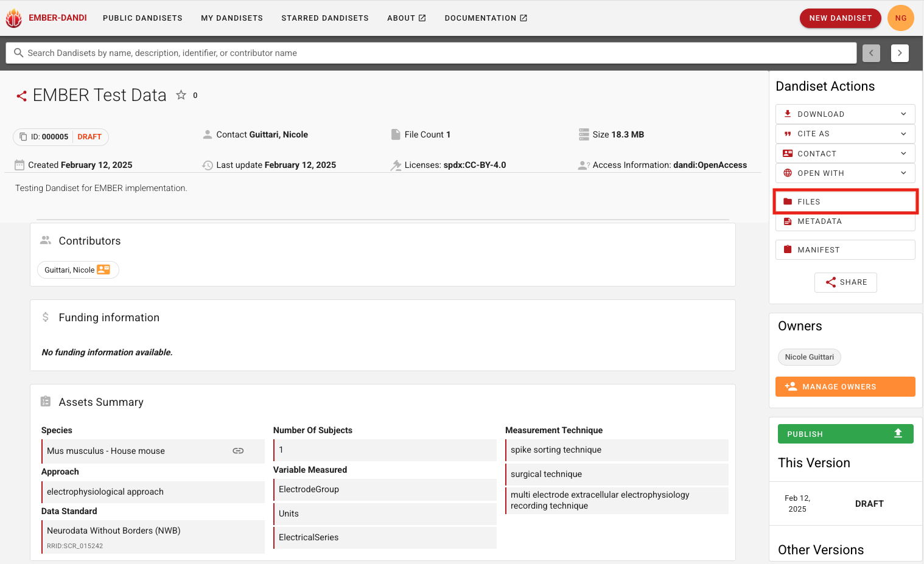Screen dimensions: 924x564
Task: Click 'RRID:SCR_015242' identifier text
Action: click(75, 546)
